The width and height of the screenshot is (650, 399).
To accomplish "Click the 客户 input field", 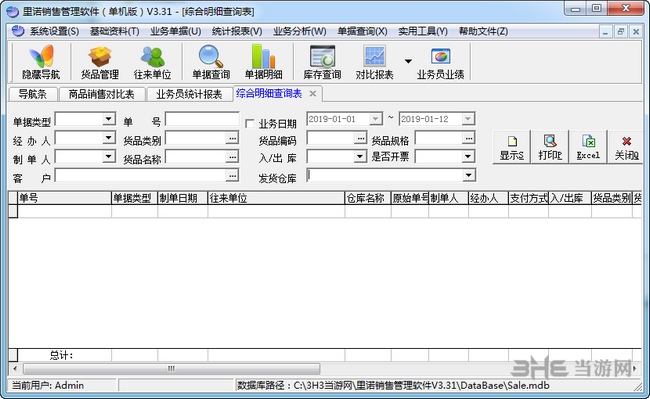I will tap(141, 175).
